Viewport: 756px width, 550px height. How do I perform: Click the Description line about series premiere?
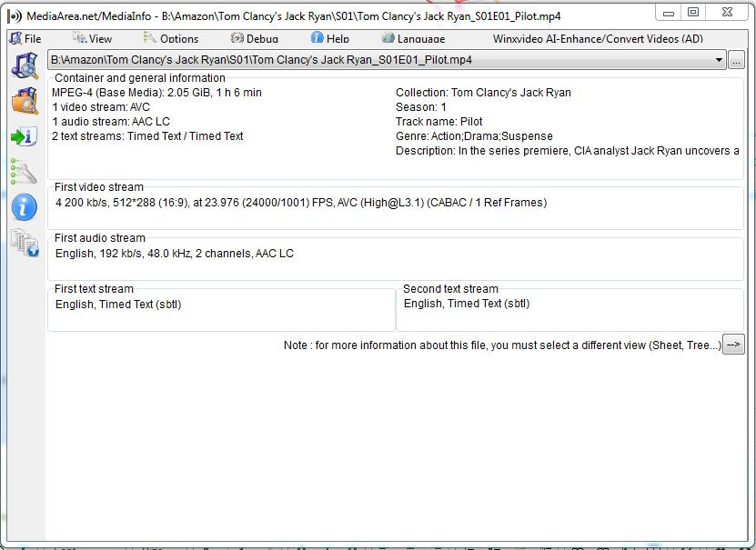pos(568,151)
